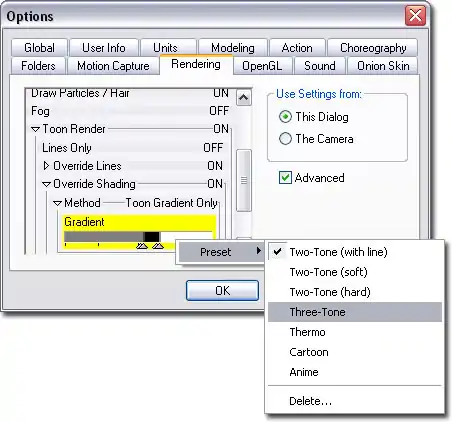Viewport: 452px width, 422px height.
Task: Choose the Anime preset
Action: pyautogui.click(x=355, y=372)
